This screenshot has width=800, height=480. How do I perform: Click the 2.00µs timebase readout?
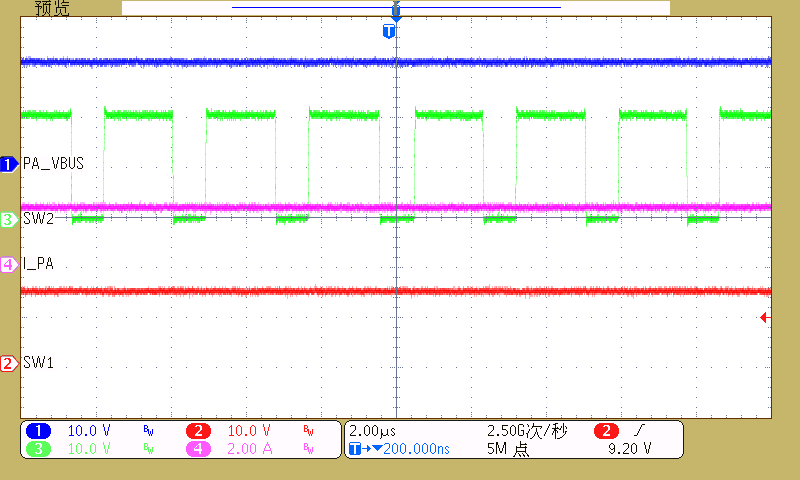(x=374, y=431)
